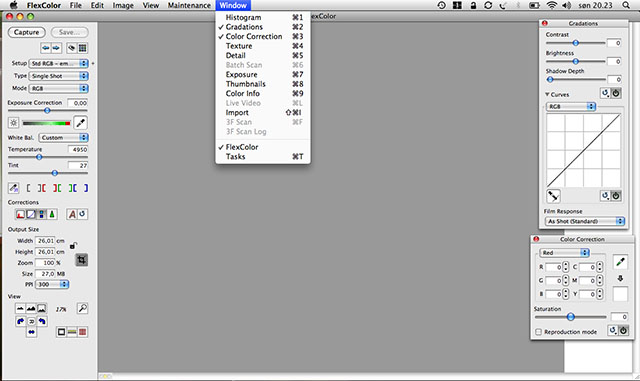This screenshot has width=640, height=381.
Task: Enable the Reproduction mode checkbox
Action: tap(538, 332)
